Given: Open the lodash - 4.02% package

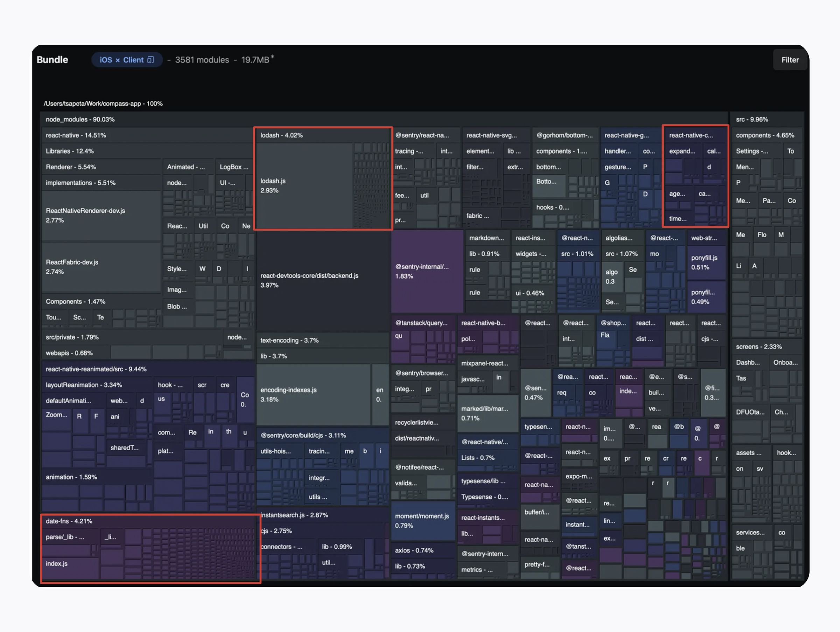Looking at the screenshot, I should coord(323,135).
